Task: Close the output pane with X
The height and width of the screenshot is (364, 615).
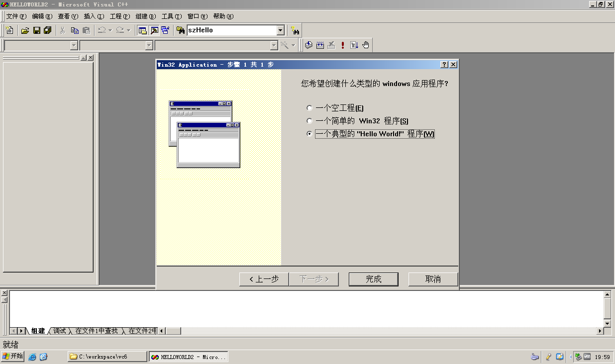Action: coord(4,293)
